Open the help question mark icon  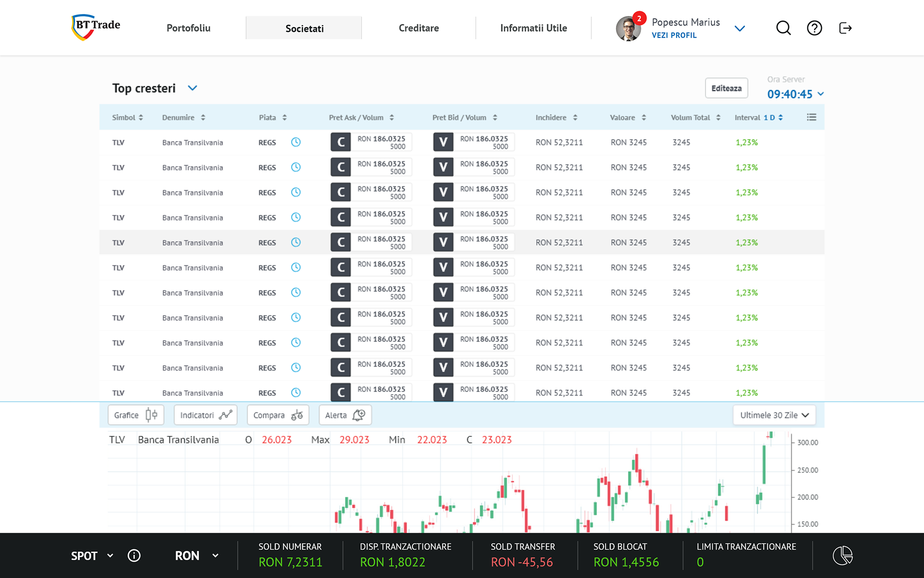(x=814, y=28)
